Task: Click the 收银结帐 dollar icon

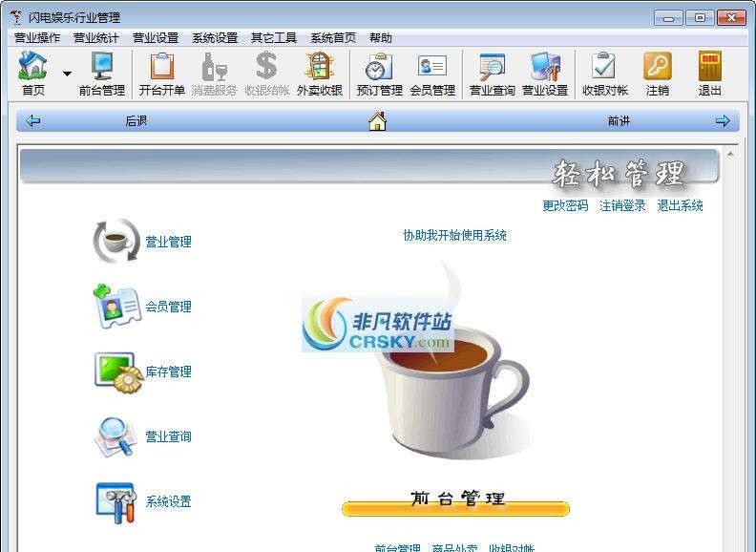Action: click(x=266, y=66)
